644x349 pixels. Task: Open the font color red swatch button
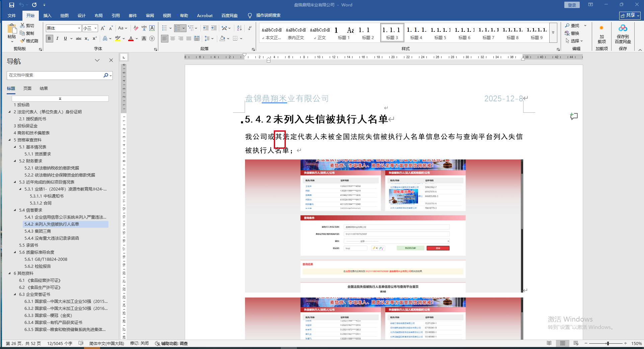click(x=131, y=39)
